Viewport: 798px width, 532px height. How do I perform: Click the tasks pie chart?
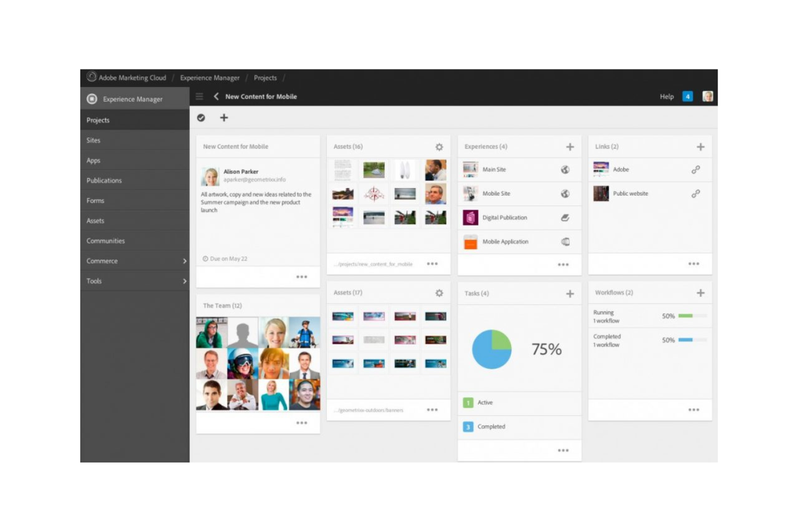pyautogui.click(x=492, y=349)
